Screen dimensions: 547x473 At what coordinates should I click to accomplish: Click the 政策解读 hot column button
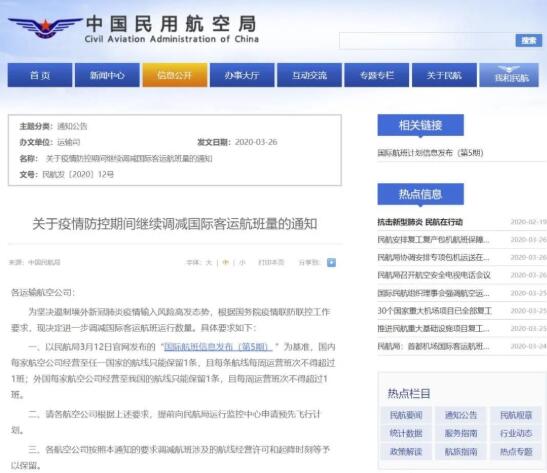click(x=406, y=452)
